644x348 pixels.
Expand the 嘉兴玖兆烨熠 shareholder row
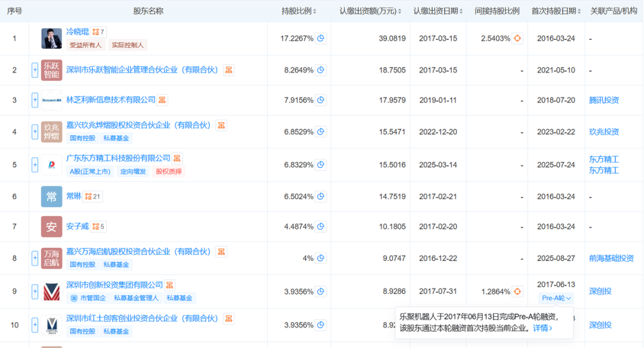pyautogui.click(x=35, y=132)
